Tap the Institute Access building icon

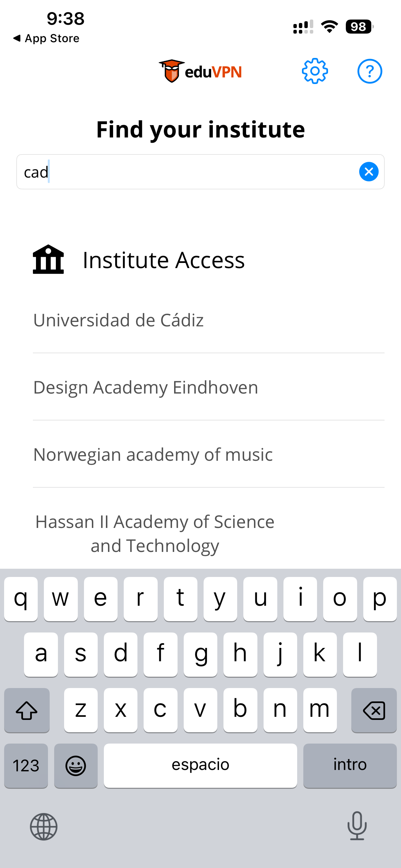click(48, 260)
